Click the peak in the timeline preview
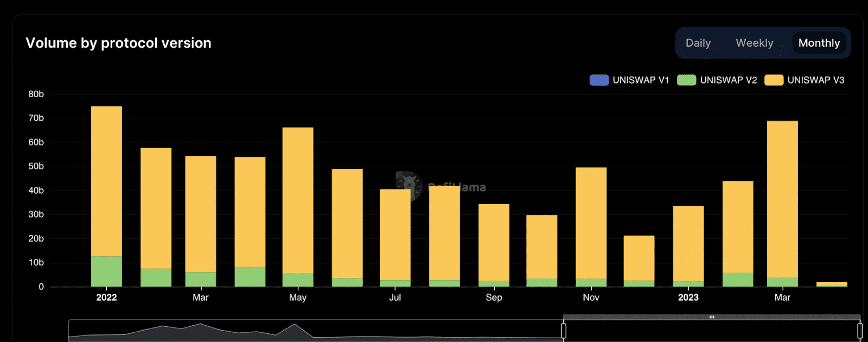This screenshot has height=342, width=868. pos(295,325)
